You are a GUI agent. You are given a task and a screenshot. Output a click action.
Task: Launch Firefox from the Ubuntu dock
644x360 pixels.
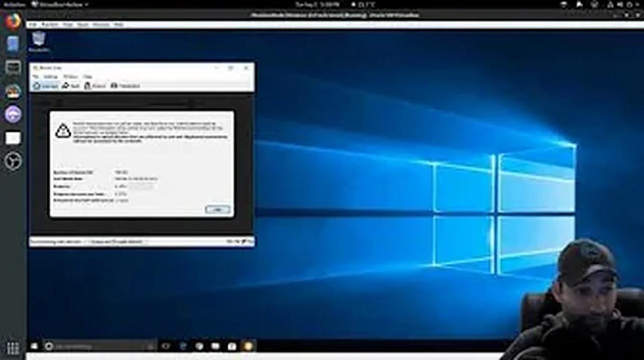(x=13, y=22)
